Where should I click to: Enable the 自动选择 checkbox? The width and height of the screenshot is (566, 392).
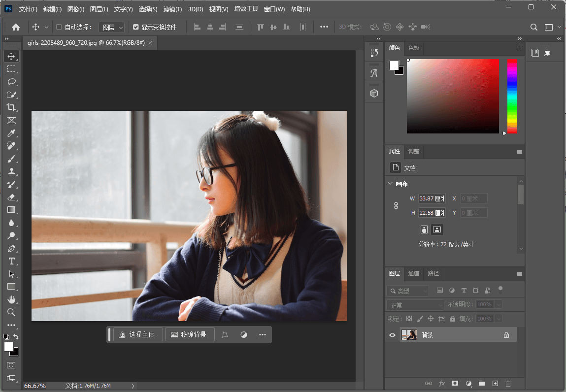[x=59, y=27]
